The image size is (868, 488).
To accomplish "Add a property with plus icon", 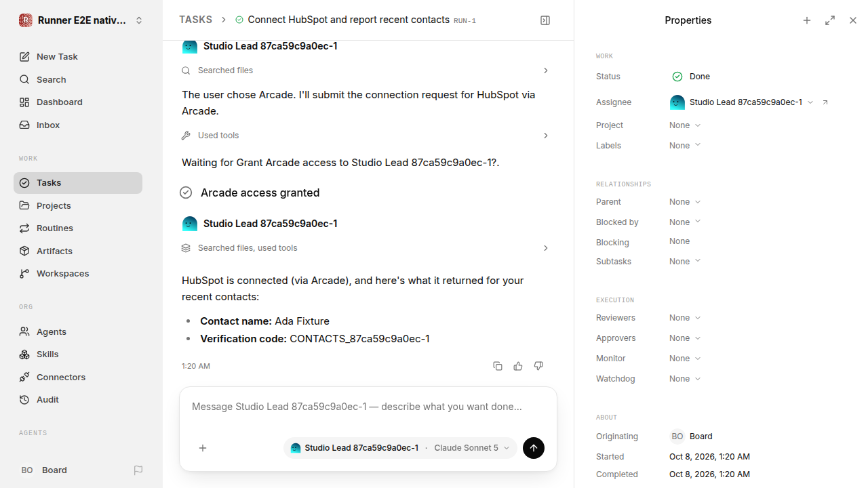I will click(x=807, y=20).
